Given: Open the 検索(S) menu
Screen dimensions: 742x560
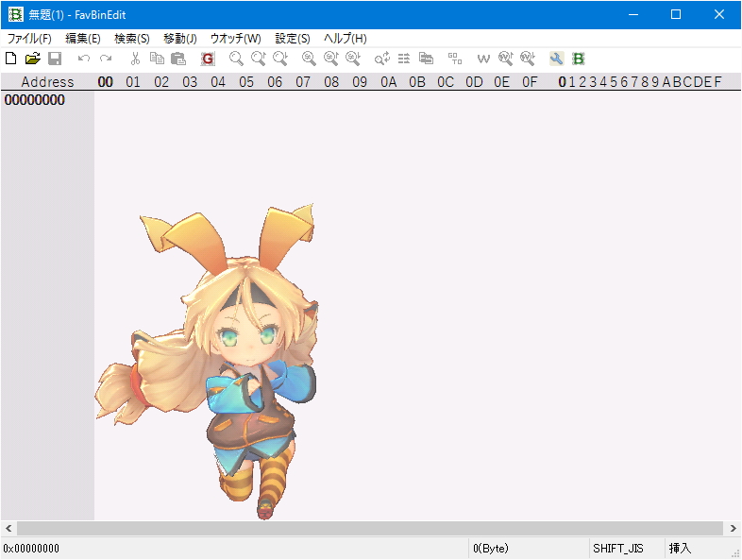Looking at the screenshot, I should pos(132,39).
